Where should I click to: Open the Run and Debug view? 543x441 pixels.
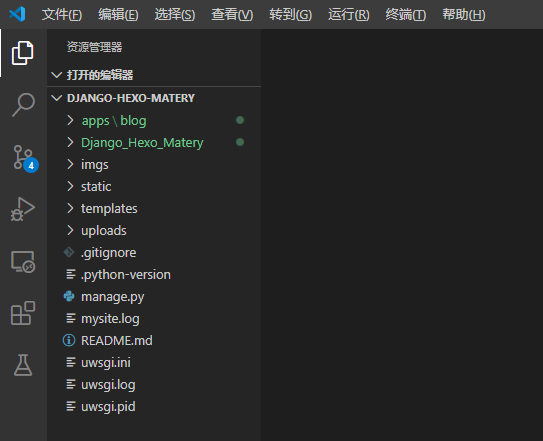[23, 209]
